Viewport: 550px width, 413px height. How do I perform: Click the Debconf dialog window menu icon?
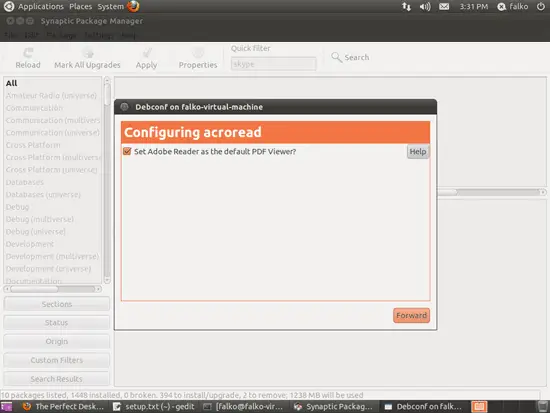124,107
